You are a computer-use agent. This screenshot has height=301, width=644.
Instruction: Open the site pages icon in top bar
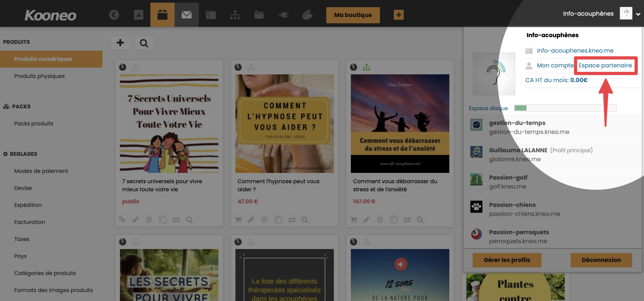tap(211, 15)
